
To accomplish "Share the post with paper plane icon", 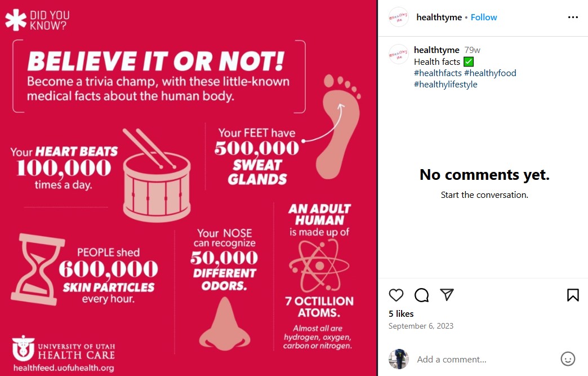I will point(447,295).
